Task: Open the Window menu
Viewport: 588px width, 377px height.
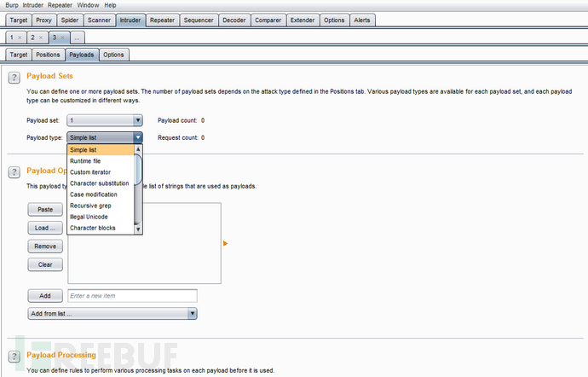Action: point(88,5)
